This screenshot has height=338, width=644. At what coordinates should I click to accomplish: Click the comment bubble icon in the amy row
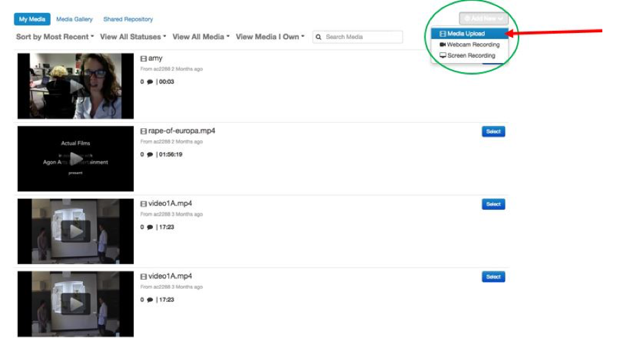point(150,82)
